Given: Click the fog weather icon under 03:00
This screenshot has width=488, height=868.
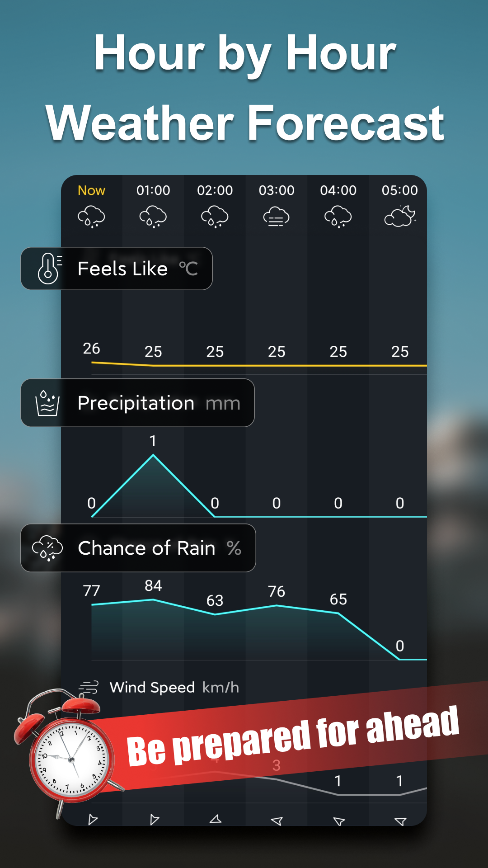Looking at the screenshot, I should [277, 216].
